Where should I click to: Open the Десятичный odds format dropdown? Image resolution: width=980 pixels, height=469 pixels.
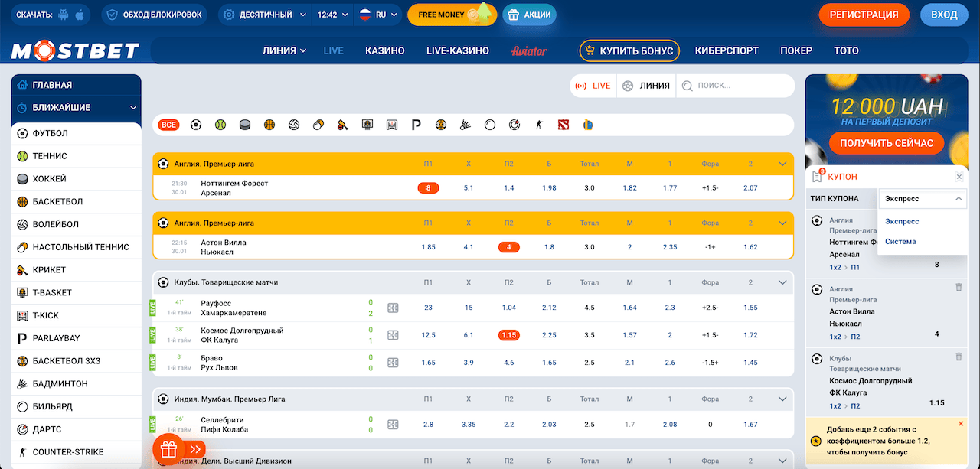point(265,15)
